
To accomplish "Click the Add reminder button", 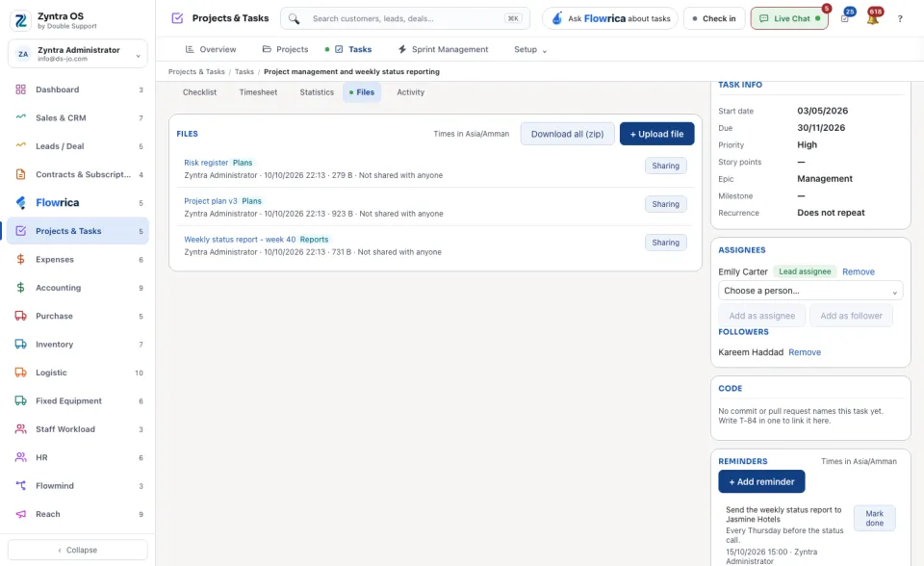I will coord(761,481).
